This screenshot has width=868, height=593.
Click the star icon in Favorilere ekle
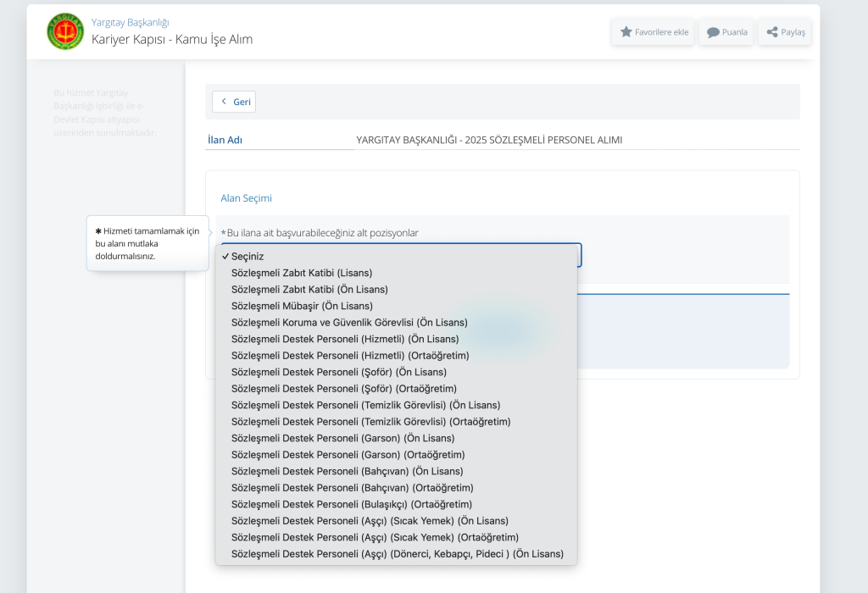coord(626,32)
